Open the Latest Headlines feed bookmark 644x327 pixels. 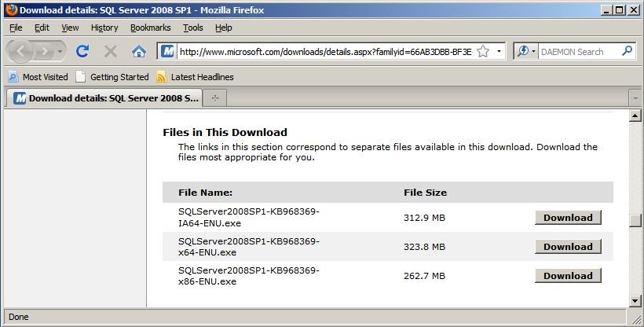click(195, 77)
